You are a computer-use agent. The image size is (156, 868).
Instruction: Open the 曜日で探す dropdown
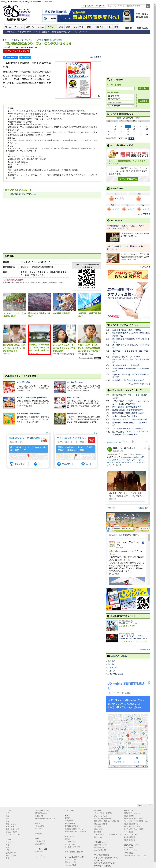(x=121, y=96)
